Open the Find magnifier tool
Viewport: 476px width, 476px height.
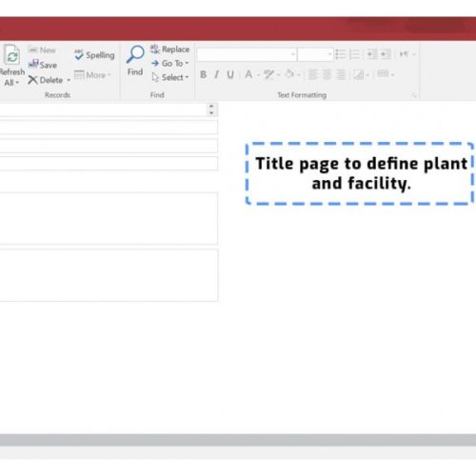click(x=135, y=60)
